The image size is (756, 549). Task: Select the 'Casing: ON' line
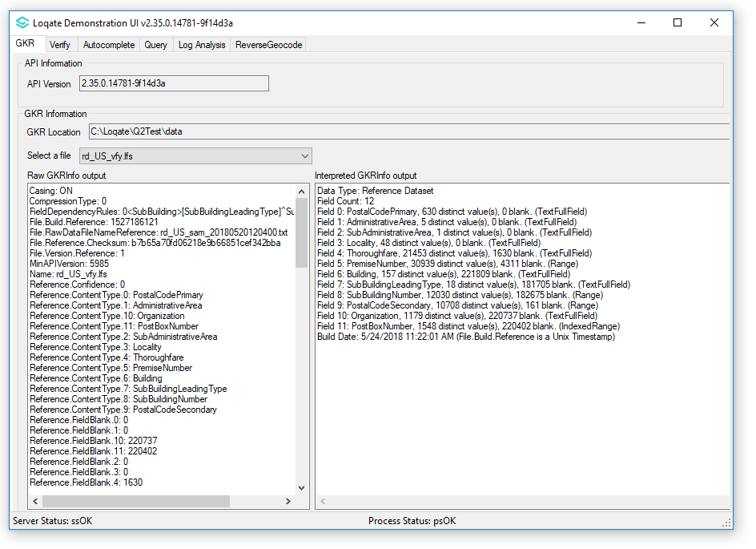point(51,191)
